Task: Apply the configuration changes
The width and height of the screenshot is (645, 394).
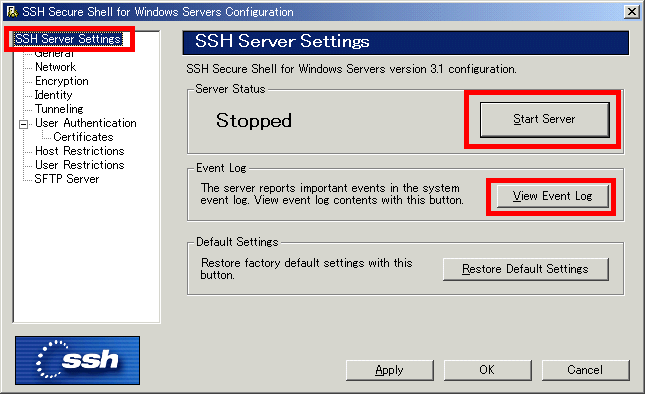Action: point(390,370)
